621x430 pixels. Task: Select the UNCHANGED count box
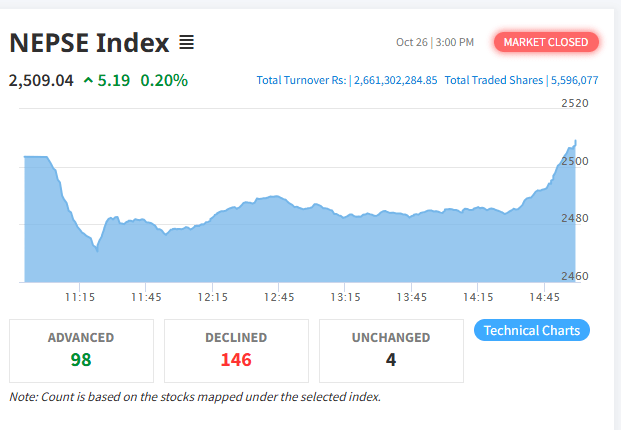391,351
